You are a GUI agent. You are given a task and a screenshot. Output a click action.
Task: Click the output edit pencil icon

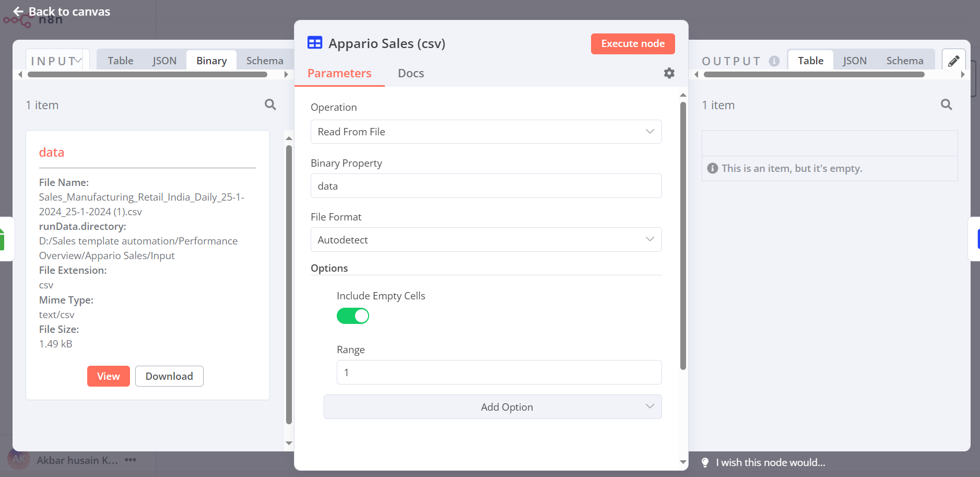coord(953,61)
